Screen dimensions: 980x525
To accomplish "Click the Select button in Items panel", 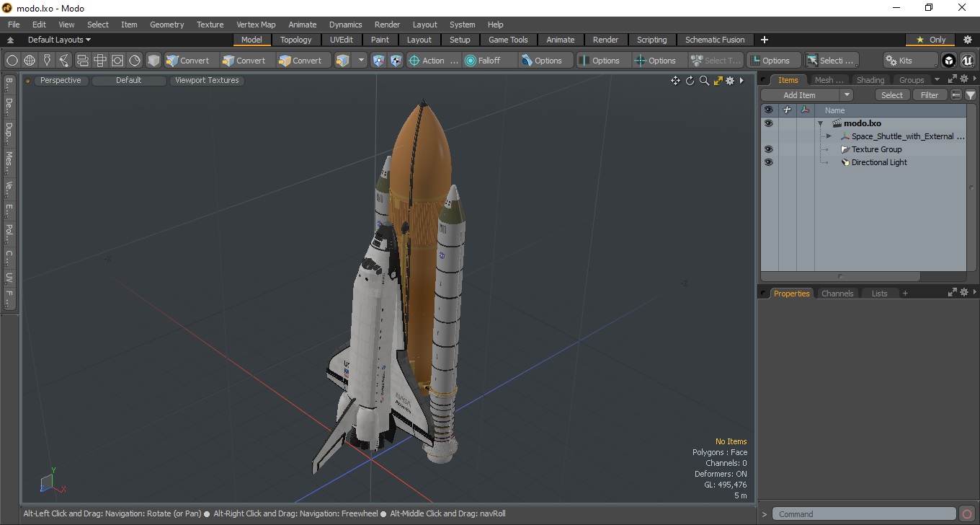I will click(892, 95).
